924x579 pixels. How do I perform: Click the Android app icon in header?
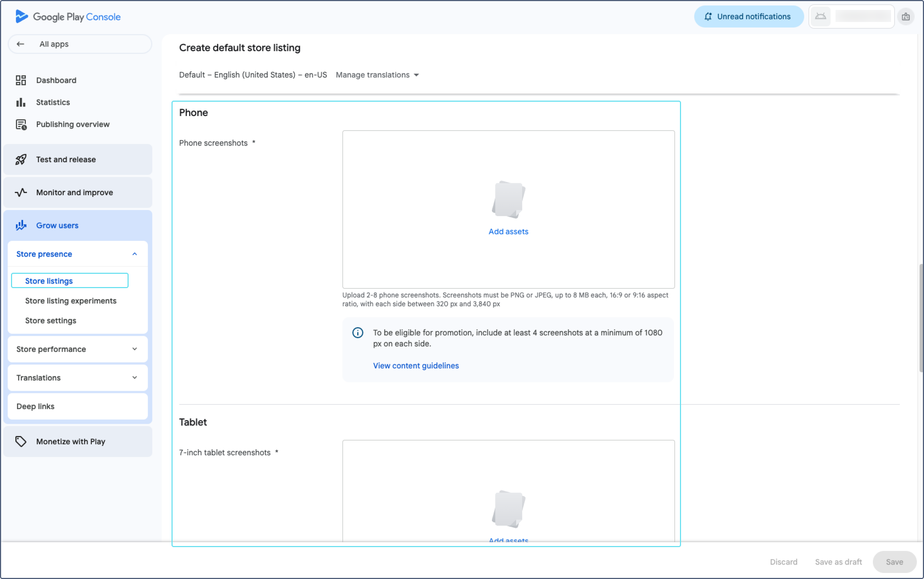[821, 16]
